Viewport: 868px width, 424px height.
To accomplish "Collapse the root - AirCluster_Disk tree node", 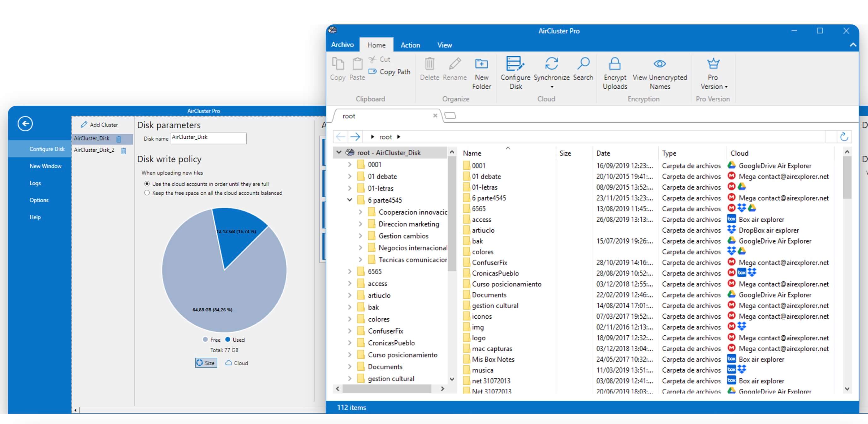I will (x=339, y=153).
